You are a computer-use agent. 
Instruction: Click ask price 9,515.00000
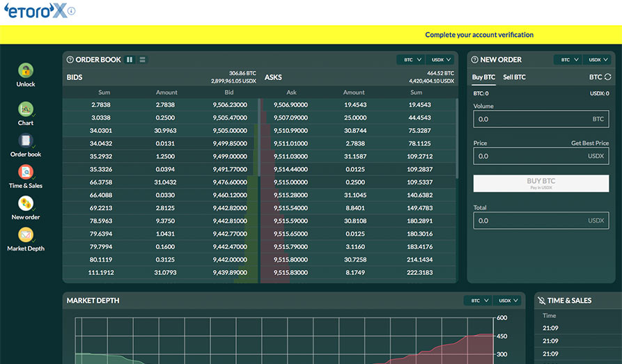coord(290,182)
